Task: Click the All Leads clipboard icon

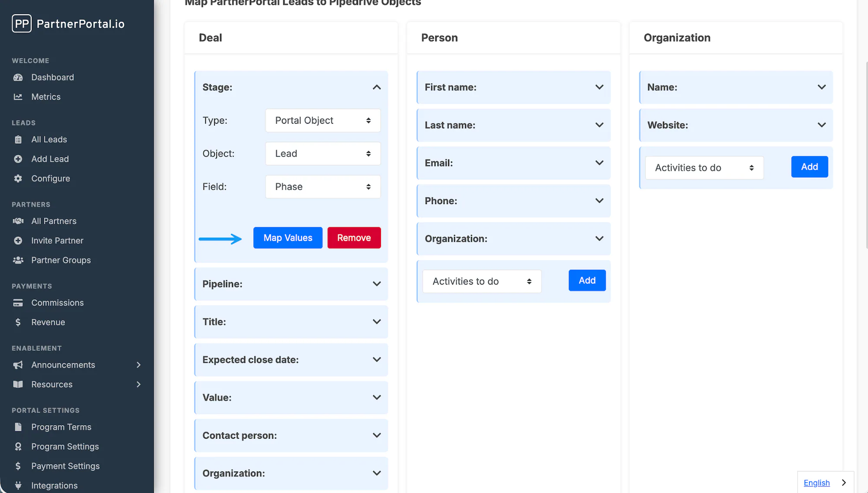Action: coord(18,139)
